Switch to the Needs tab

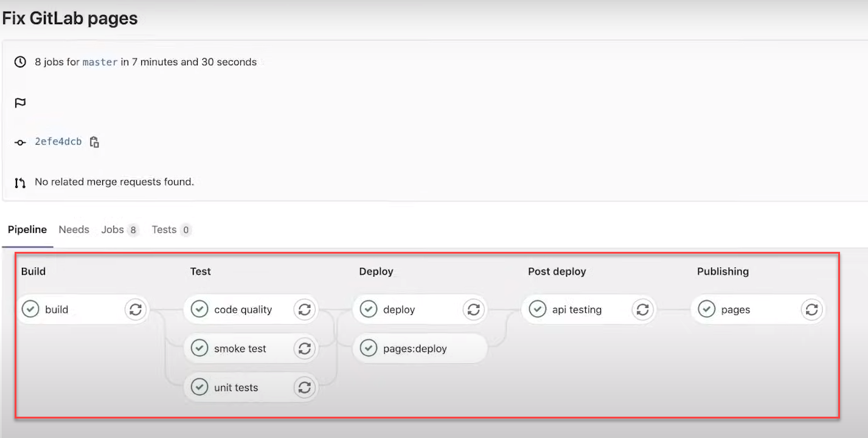pos(74,229)
